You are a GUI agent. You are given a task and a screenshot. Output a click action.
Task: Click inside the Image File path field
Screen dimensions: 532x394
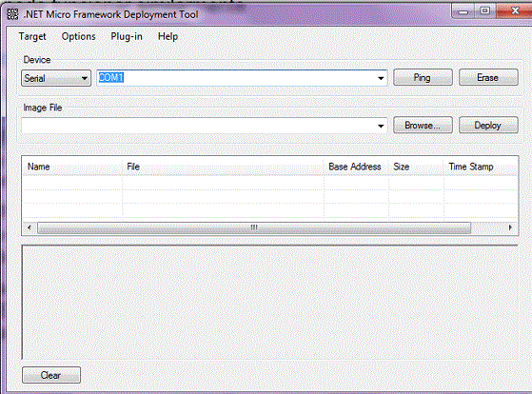[199, 126]
